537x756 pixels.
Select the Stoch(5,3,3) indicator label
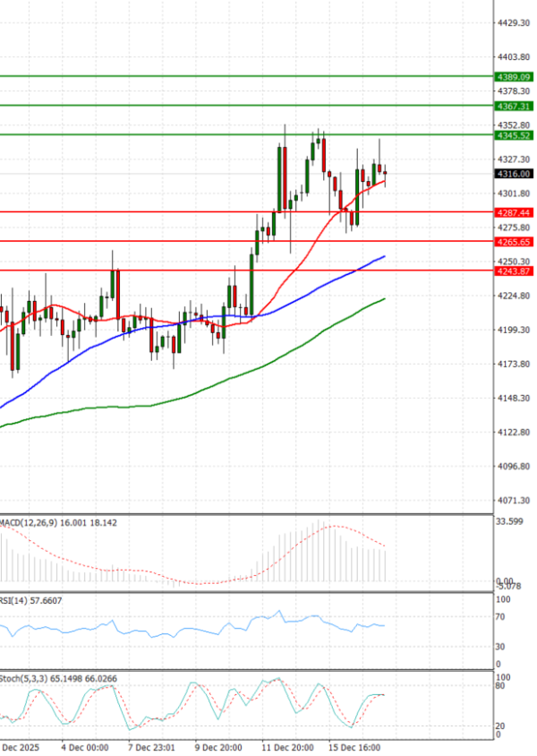21,678
